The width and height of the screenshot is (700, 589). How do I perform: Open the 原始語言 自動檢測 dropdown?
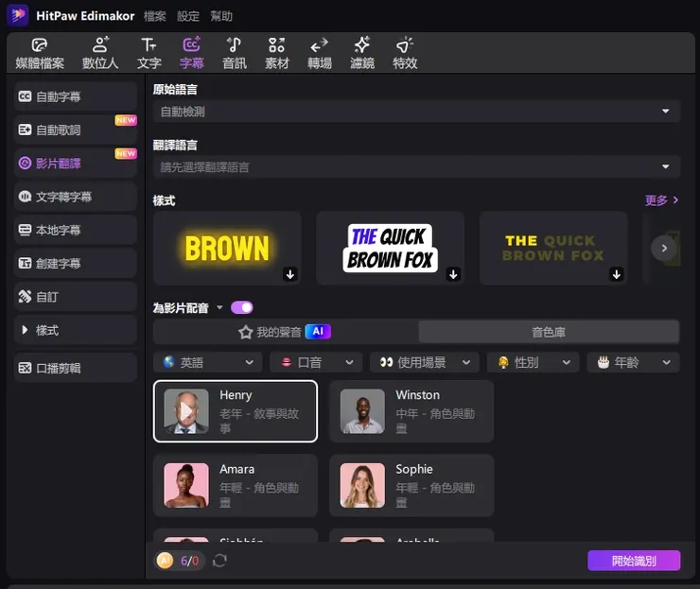(x=416, y=112)
